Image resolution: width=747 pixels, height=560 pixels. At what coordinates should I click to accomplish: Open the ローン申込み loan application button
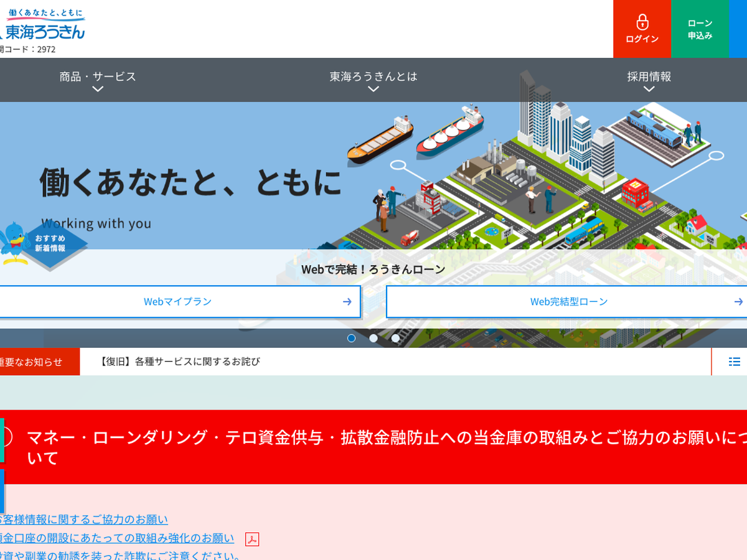click(x=700, y=29)
